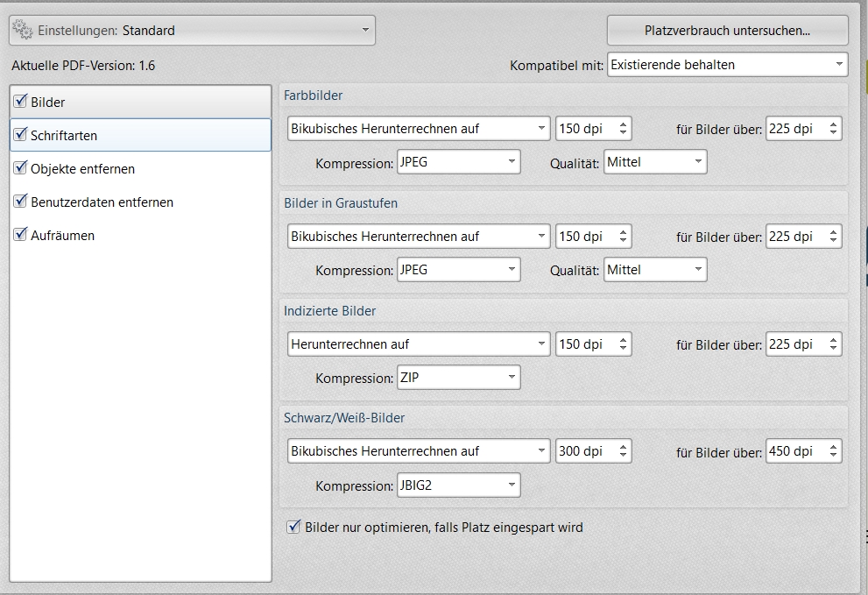868x595 pixels.
Task: Increase Farbbilder 150 dpi stepper
Action: pos(624,124)
